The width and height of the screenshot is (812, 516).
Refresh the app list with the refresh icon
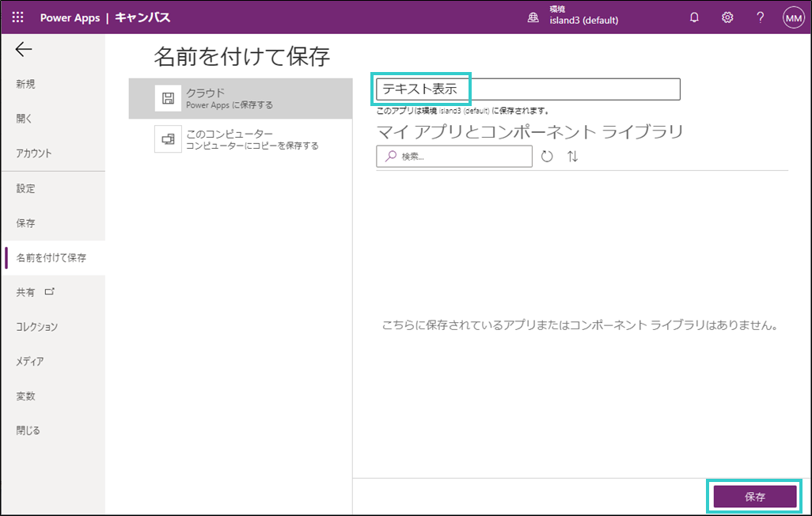[x=547, y=156]
